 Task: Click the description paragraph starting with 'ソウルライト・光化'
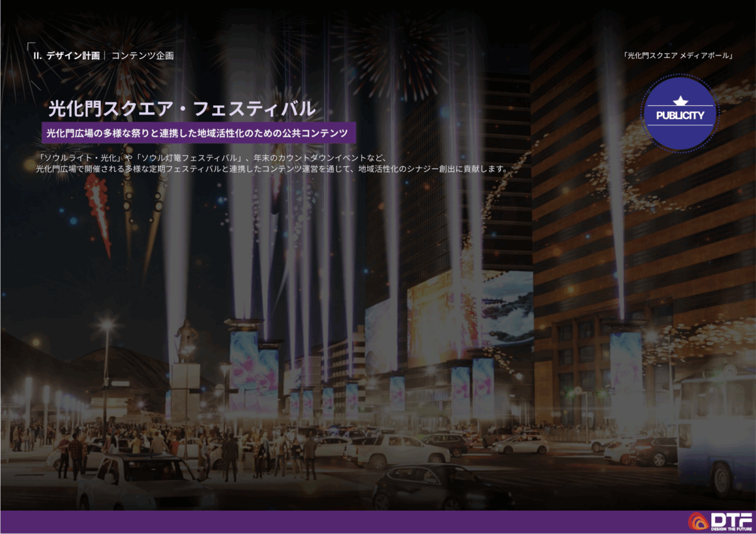click(x=271, y=163)
